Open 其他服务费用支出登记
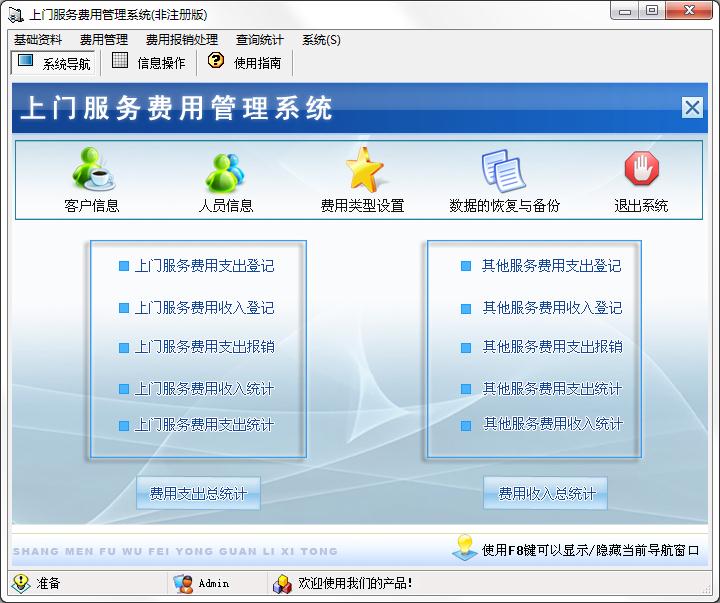Viewport: 720px width, 603px height. pyautogui.click(x=551, y=266)
